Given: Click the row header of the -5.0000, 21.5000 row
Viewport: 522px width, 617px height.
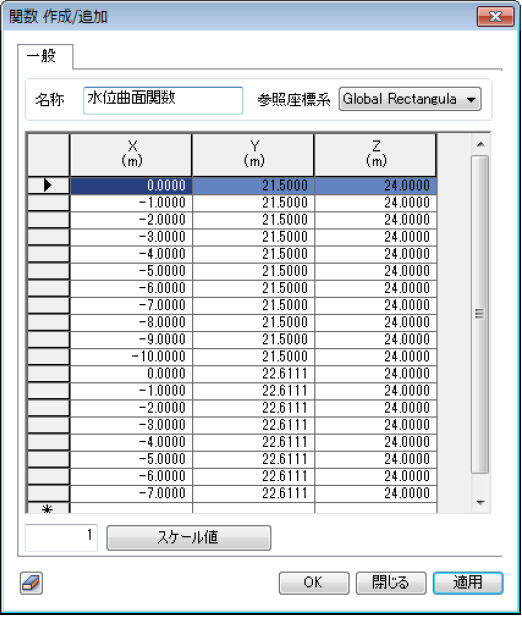Looking at the screenshot, I should [48, 271].
